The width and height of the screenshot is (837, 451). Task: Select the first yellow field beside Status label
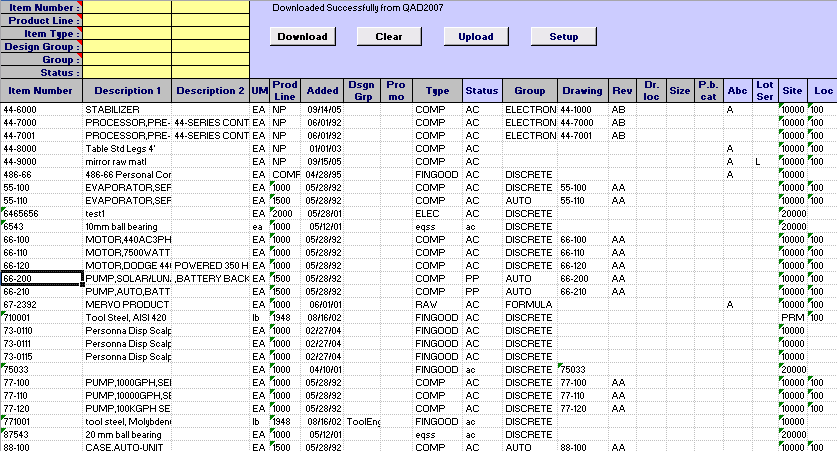[x=126, y=72]
